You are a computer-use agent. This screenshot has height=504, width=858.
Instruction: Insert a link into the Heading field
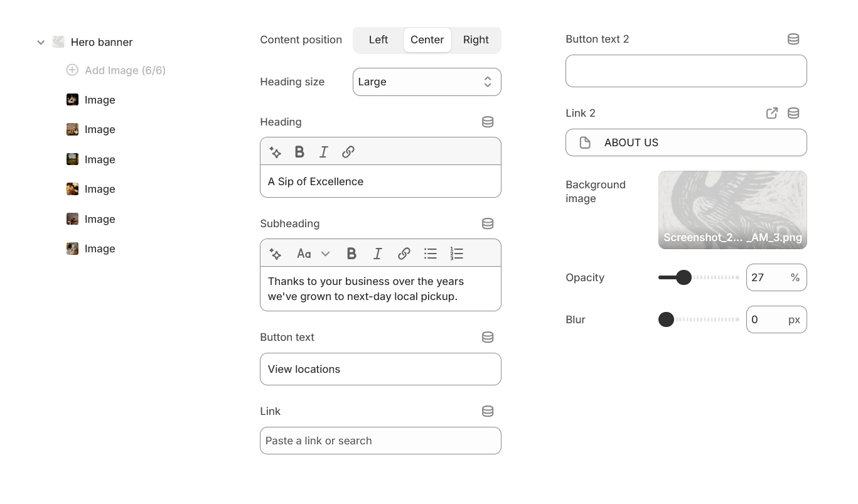click(x=348, y=151)
